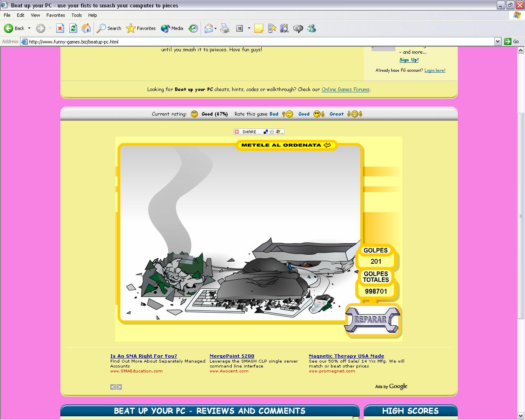The width and height of the screenshot is (525, 420).
Task: Open the Favorites star pane
Action: 141,28
